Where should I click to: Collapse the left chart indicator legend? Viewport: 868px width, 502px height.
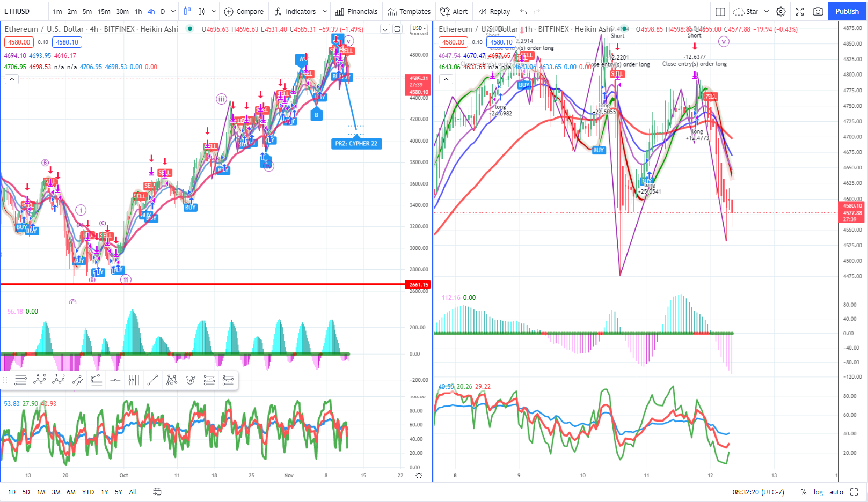coord(12,79)
